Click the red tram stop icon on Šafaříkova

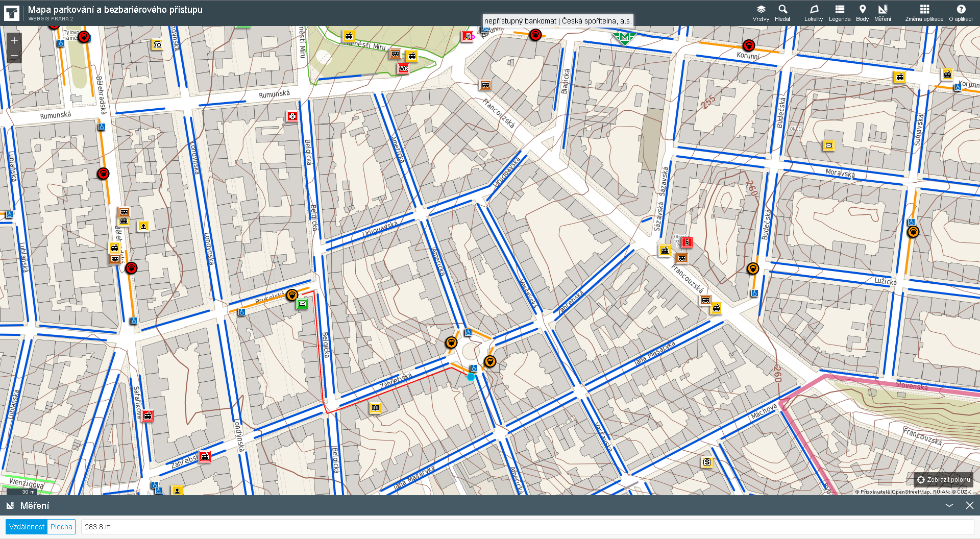click(148, 415)
